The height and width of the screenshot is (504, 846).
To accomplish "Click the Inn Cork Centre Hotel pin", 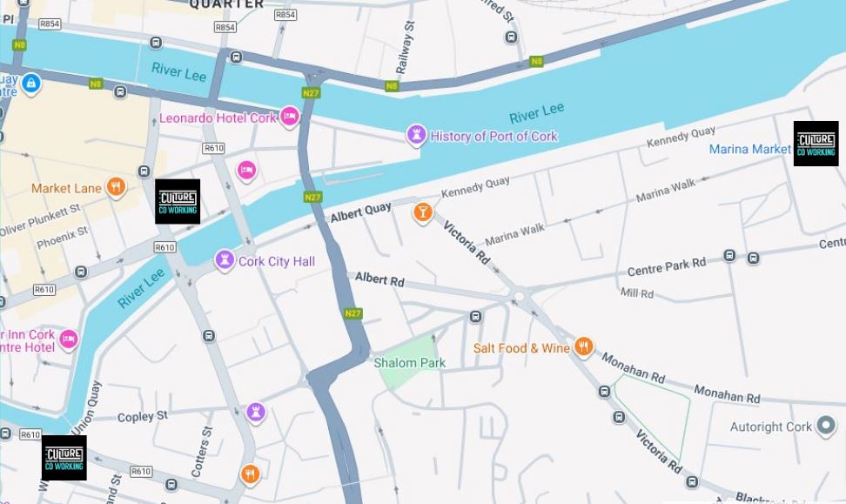I will point(68,339).
